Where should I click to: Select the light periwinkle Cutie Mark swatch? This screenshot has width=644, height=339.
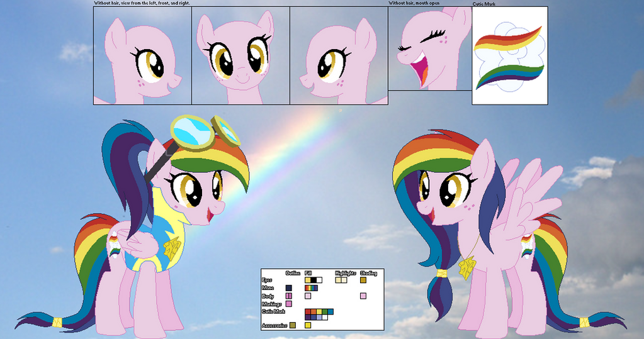(x=319, y=317)
